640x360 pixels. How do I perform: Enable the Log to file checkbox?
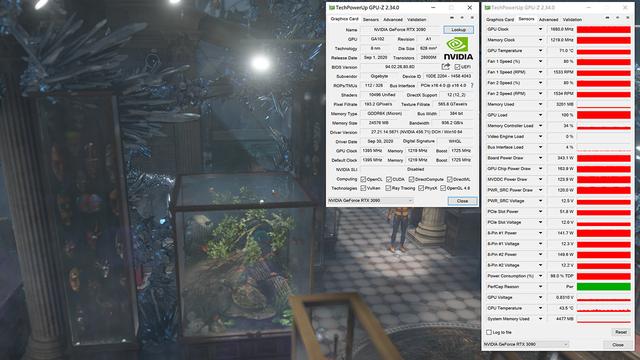489,332
